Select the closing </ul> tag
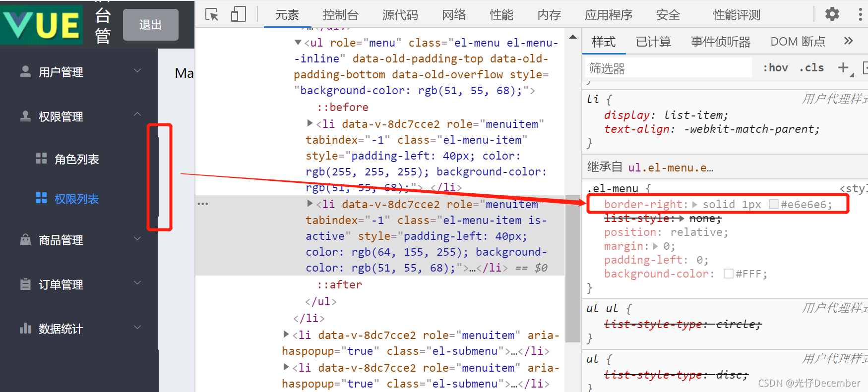Screen dimensions: 868x392 (321, 301)
